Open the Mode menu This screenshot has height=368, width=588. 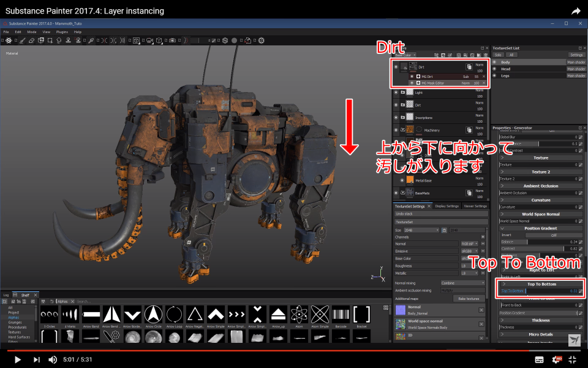point(32,32)
